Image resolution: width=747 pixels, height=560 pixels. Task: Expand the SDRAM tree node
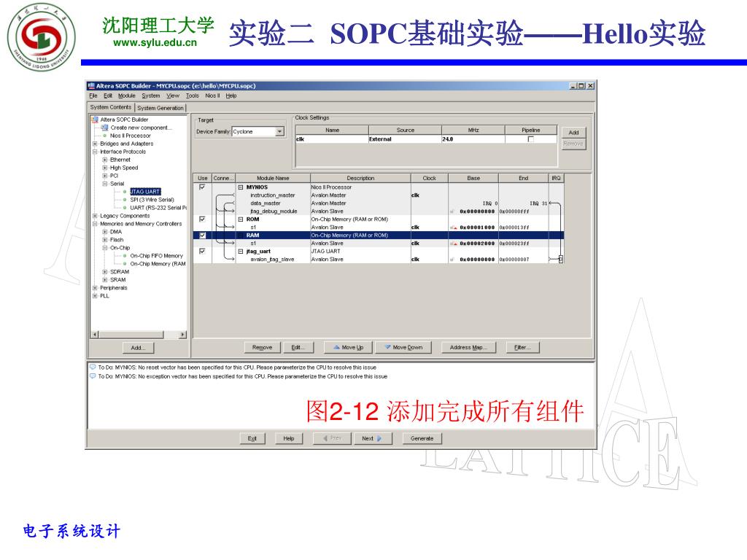tap(105, 272)
